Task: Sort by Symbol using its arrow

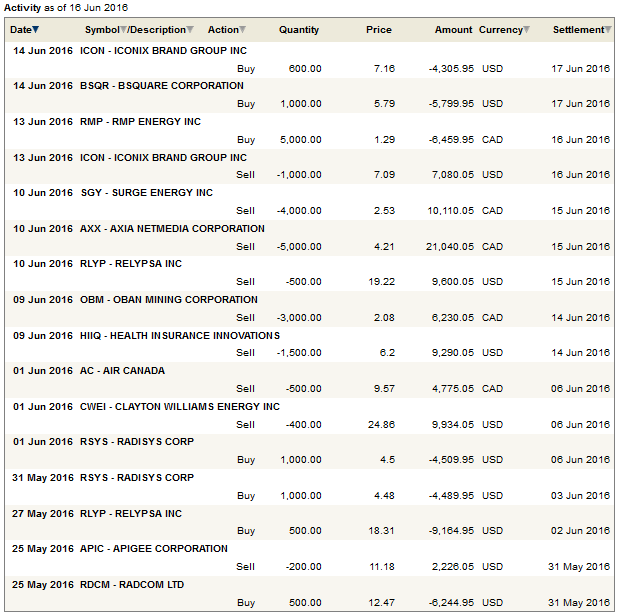Action: pyautogui.click(x=124, y=30)
